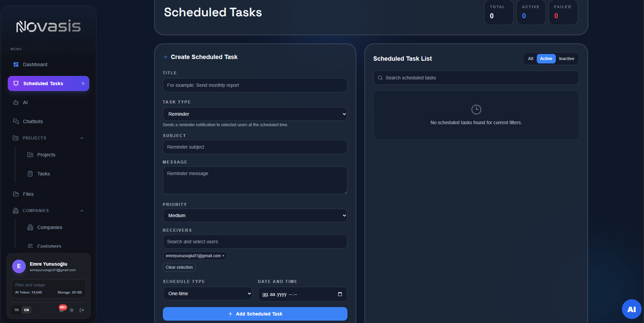Click the Chatbots speech bubble icon
The image size is (644, 323).
16,121
